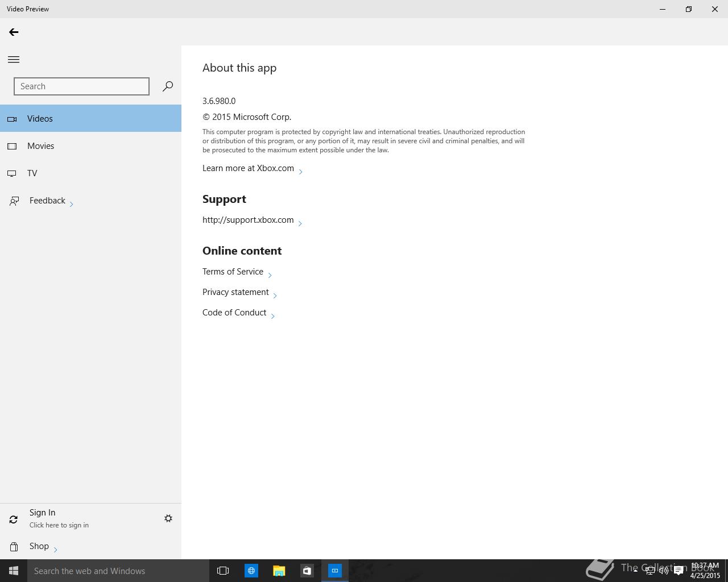Select Videos in the sidebar
The image size is (728, 582).
90,119
